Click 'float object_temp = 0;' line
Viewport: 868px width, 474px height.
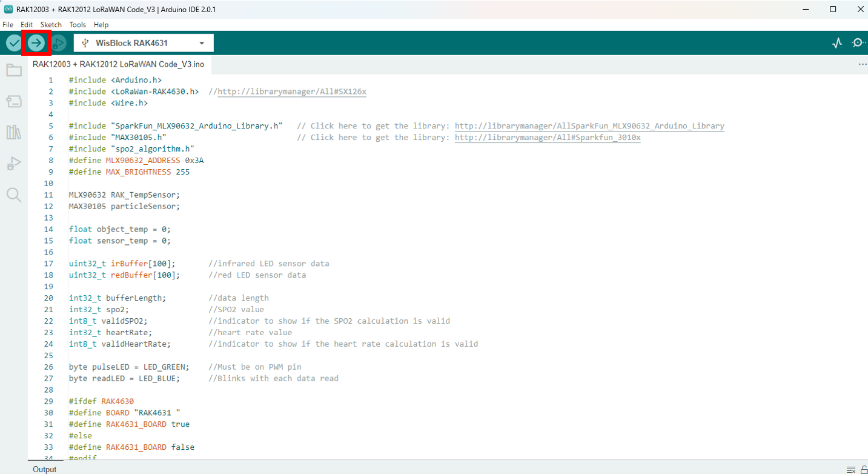click(x=120, y=229)
